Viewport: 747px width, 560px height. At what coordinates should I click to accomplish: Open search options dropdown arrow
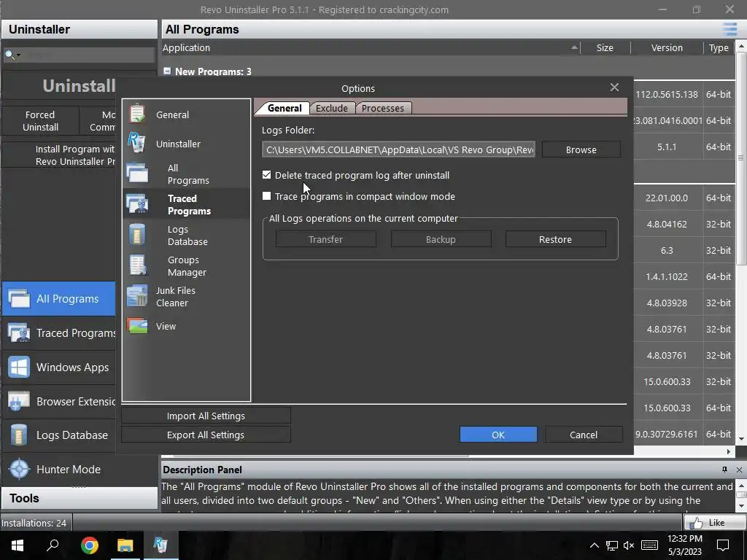pyautogui.click(x=18, y=55)
